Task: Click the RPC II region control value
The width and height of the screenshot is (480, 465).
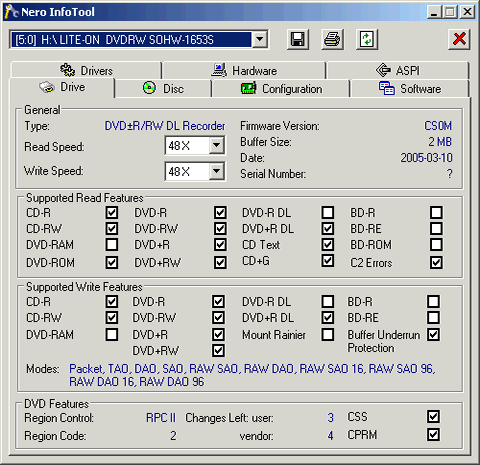Action: click(161, 418)
